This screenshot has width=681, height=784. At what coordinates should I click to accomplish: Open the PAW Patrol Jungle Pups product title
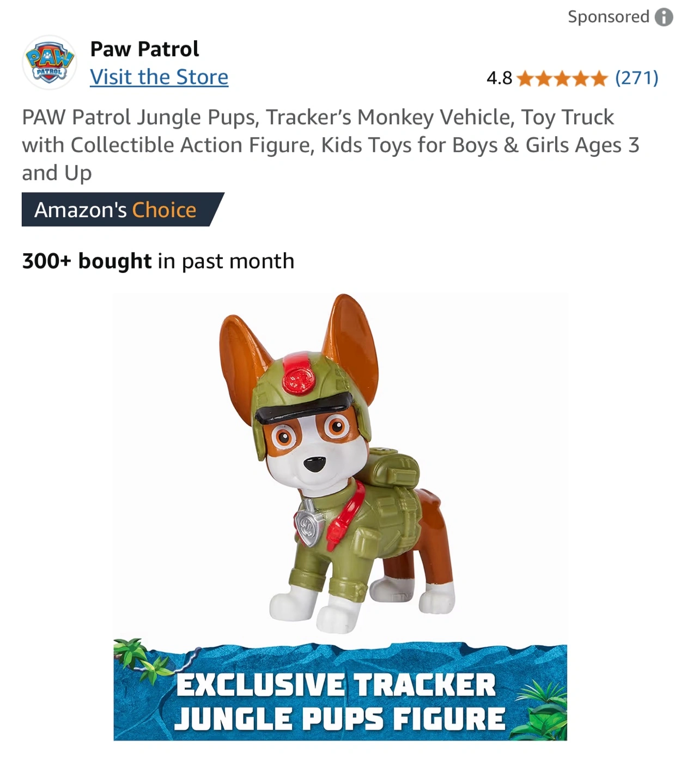point(331,145)
